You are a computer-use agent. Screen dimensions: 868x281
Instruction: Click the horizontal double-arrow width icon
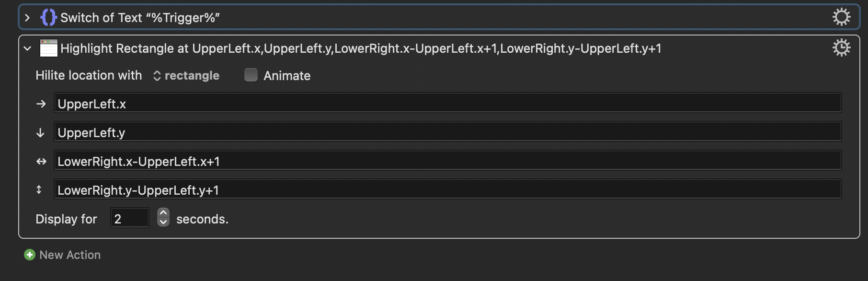pos(41,161)
